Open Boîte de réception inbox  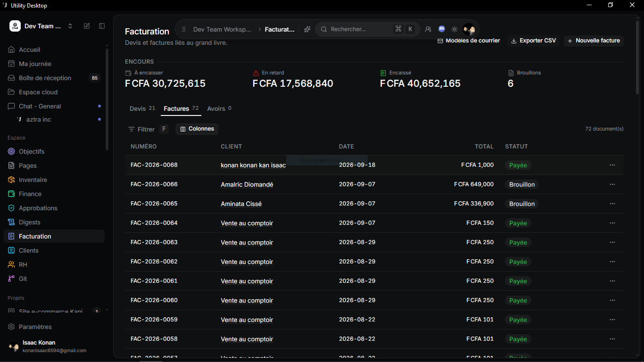(x=54, y=78)
